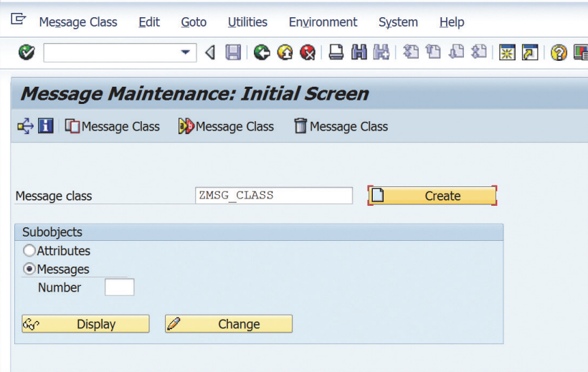
Task: Click the Copy Message Class button
Action: pos(112,126)
